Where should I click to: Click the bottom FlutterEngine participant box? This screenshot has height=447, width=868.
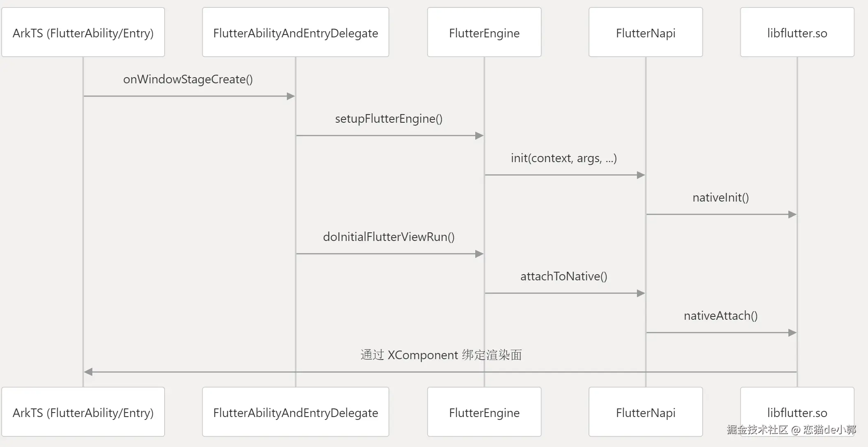point(484,413)
